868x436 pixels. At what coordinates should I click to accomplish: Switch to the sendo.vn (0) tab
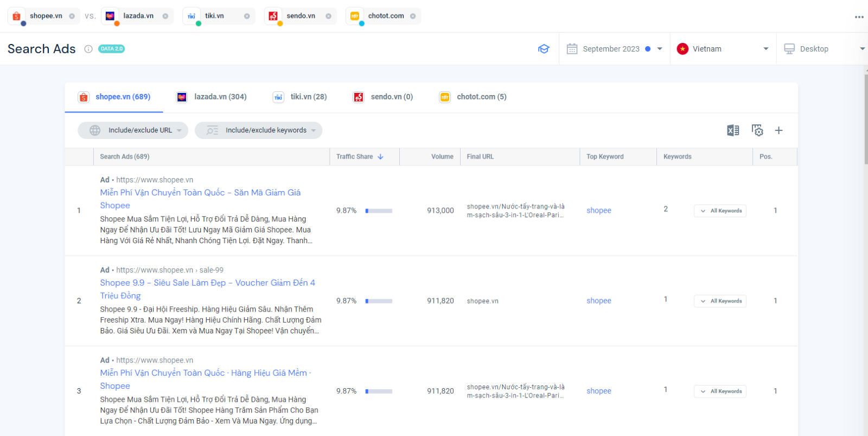(x=383, y=97)
